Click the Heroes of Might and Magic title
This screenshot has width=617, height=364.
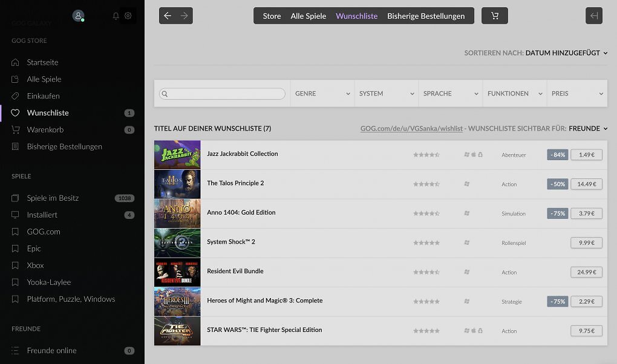265,301
